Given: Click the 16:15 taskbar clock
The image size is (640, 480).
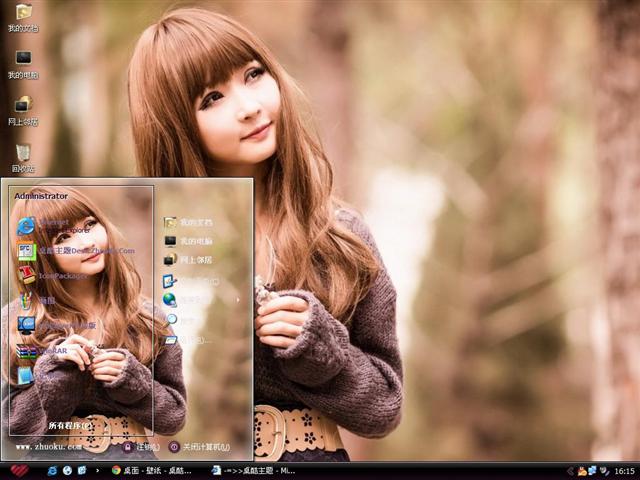Looking at the screenshot, I should tap(624, 471).
